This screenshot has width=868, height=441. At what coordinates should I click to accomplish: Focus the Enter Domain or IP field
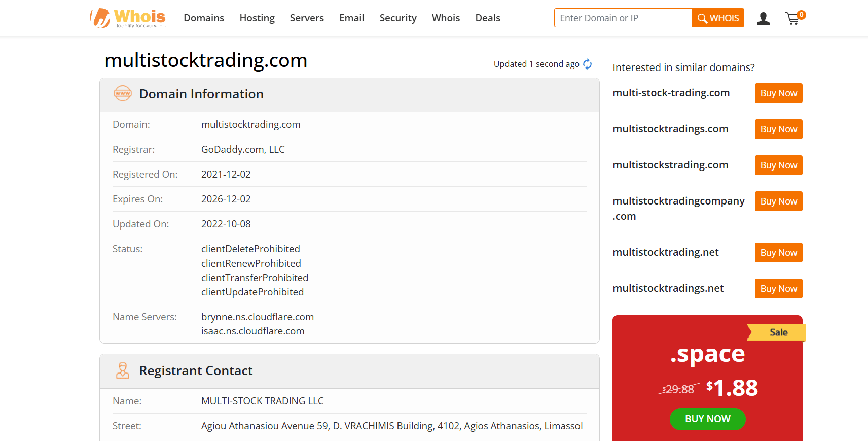[x=623, y=18]
